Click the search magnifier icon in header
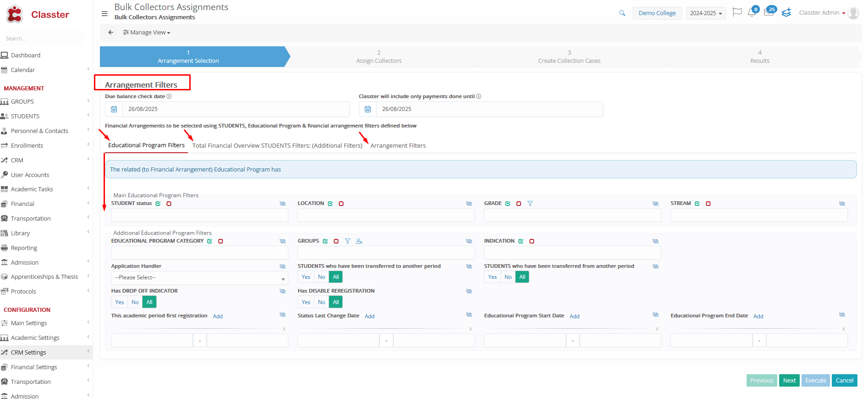This screenshot has height=399, width=868. [622, 13]
